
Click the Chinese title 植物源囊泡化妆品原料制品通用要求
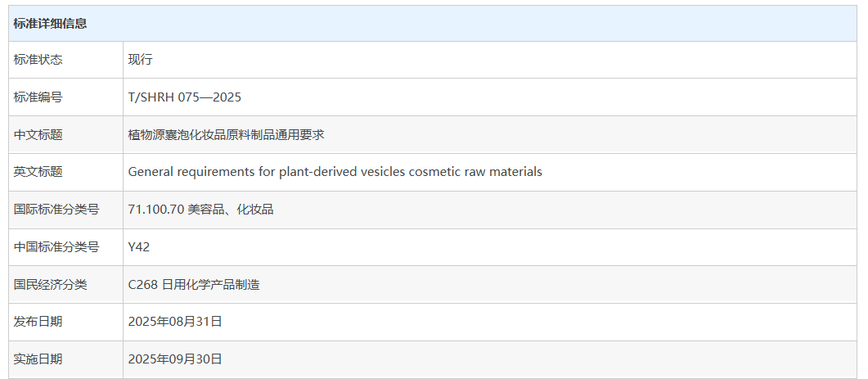point(227,135)
